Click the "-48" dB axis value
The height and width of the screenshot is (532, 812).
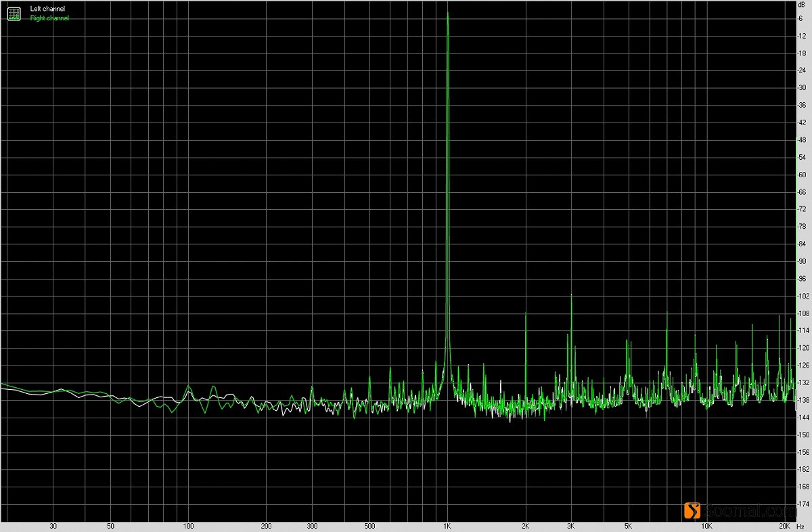point(802,140)
